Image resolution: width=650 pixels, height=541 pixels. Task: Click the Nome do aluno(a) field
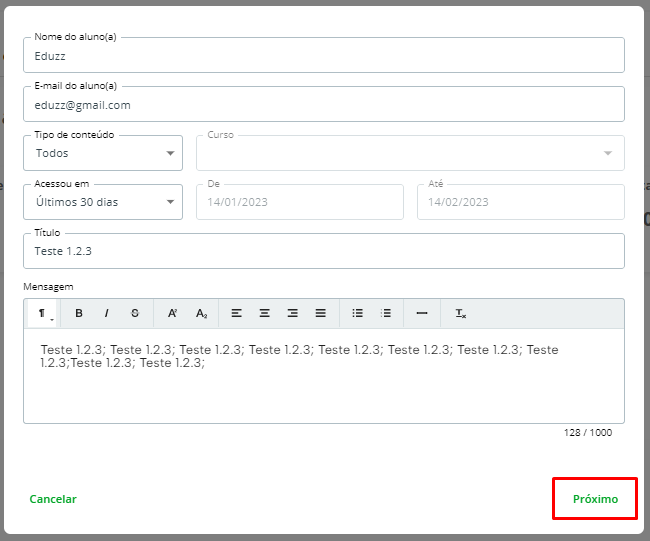pos(323,56)
